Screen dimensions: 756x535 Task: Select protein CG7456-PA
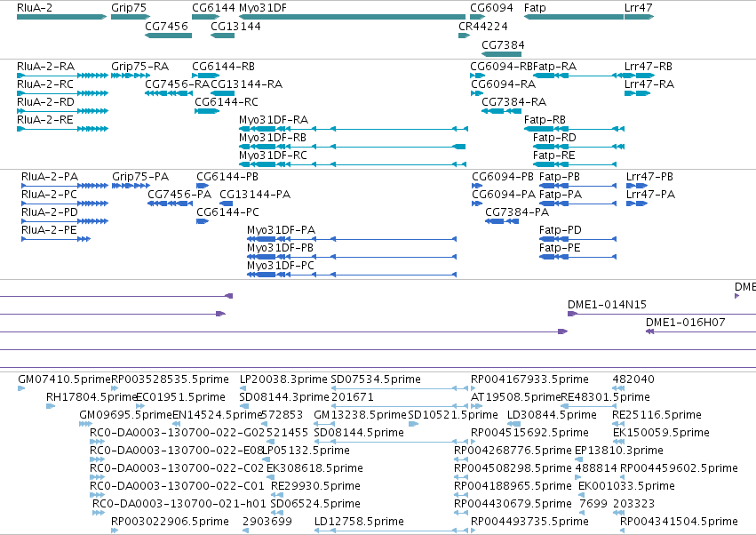[171, 204]
